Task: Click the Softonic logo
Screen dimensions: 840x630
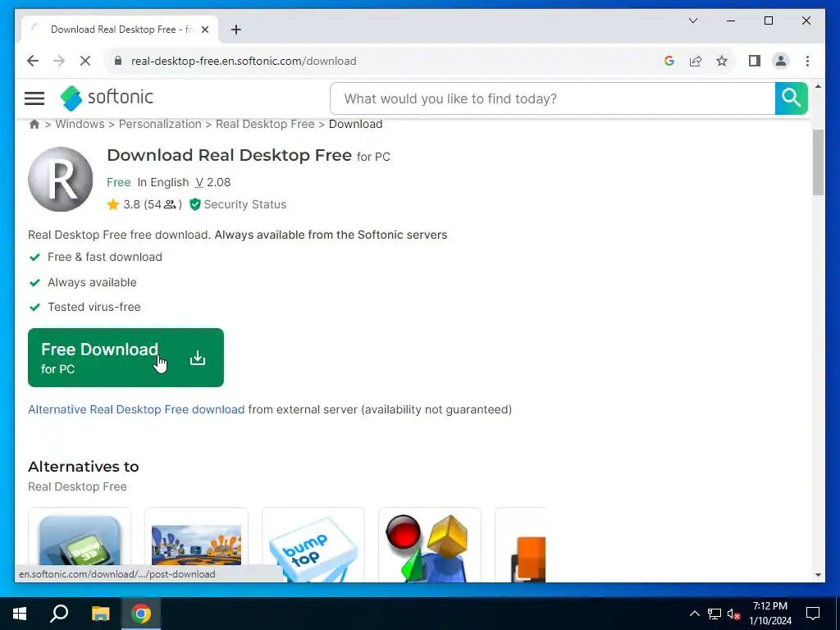Action: pyautogui.click(x=107, y=98)
